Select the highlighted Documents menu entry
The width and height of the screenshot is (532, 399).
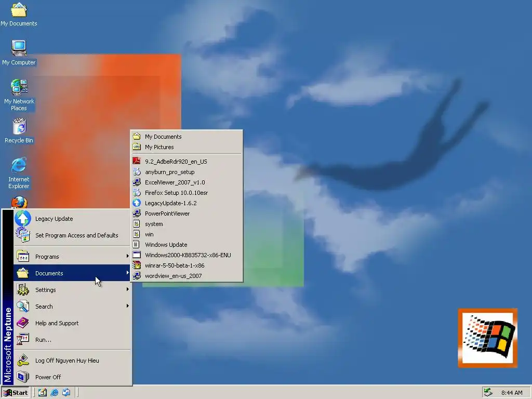72,273
